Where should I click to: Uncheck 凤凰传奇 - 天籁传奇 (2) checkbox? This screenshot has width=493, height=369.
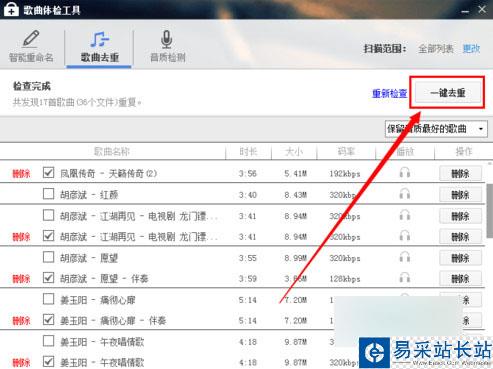tap(48, 173)
